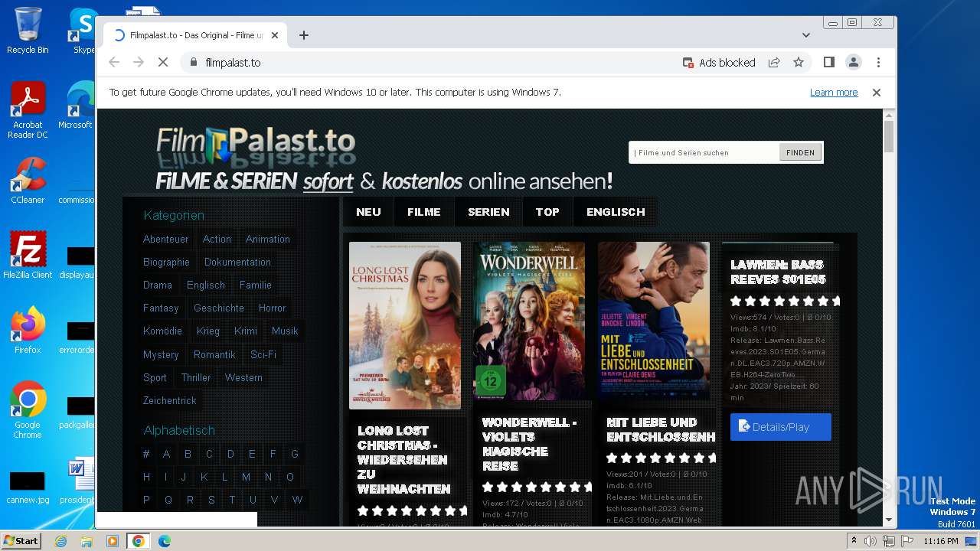This screenshot has width=980, height=551.
Task: Open Acrobat Reader DC desktop icon
Action: pos(28,111)
